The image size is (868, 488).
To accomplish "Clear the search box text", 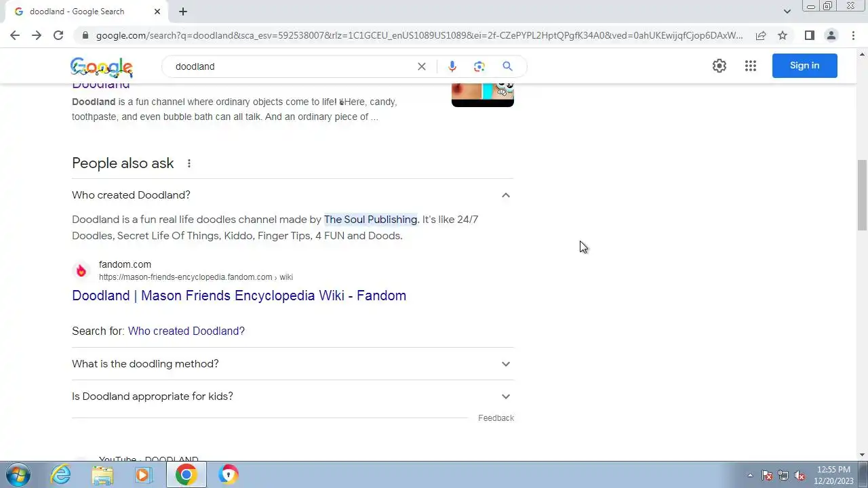I will [x=422, y=66].
